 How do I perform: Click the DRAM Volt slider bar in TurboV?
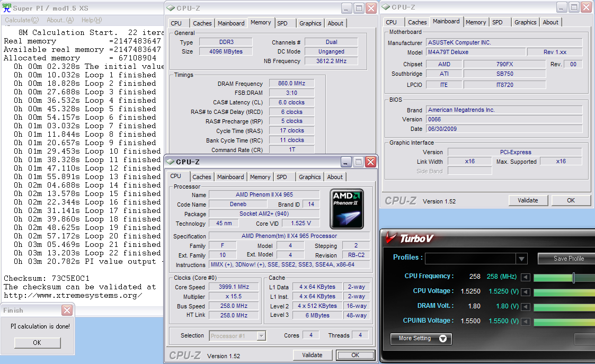click(x=564, y=307)
